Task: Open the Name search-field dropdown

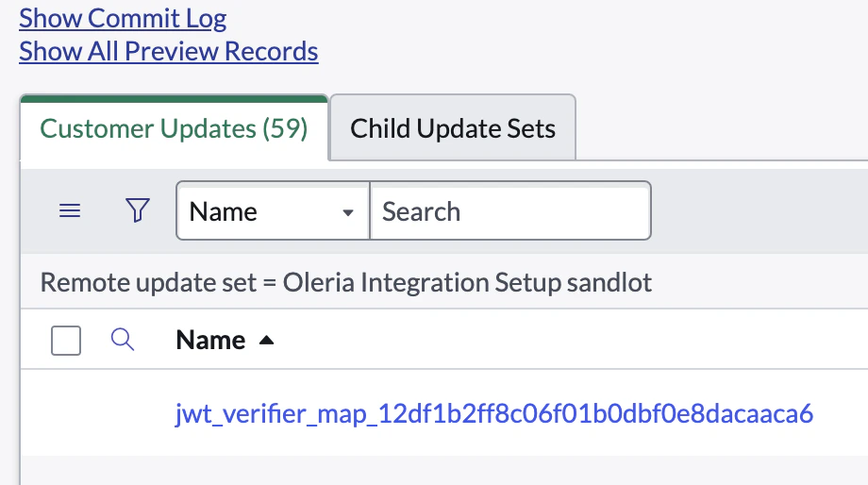Action: 272,210
